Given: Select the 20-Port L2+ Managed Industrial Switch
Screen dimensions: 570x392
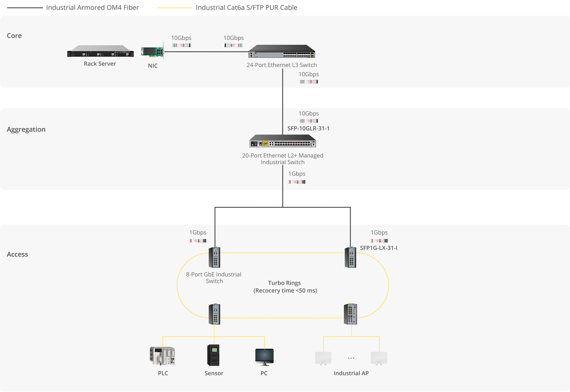Looking at the screenshot, I should [x=282, y=141].
